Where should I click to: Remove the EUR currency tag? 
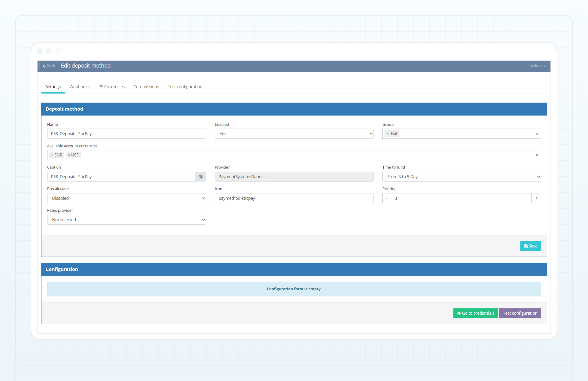(52, 155)
